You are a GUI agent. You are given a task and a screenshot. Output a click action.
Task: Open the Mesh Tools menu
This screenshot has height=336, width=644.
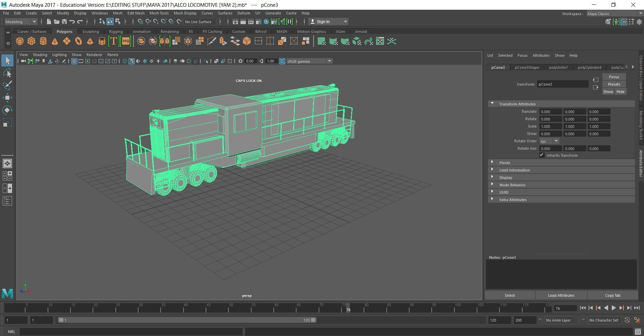[x=159, y=13]
